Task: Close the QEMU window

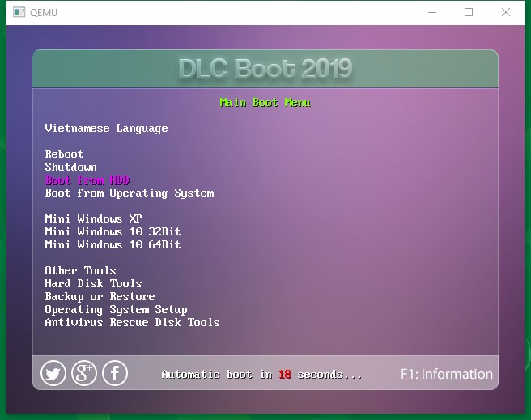Action: tap(506, 12)
